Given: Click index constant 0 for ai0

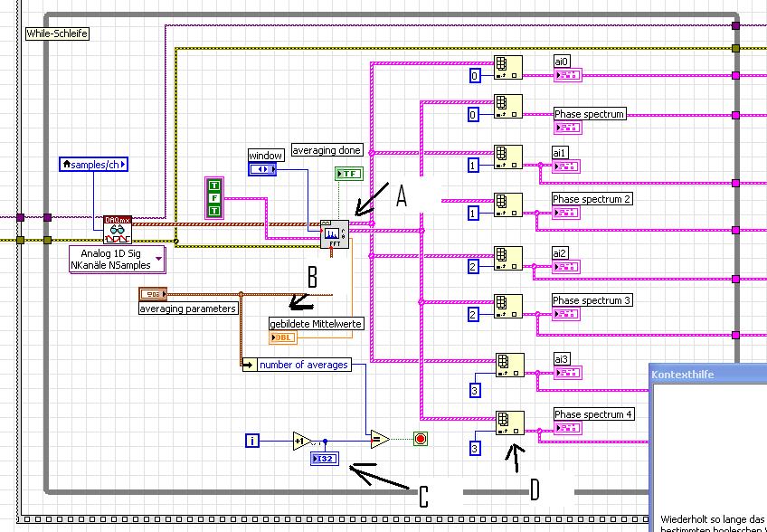Looking at the screenshot, I should (475, 75).
